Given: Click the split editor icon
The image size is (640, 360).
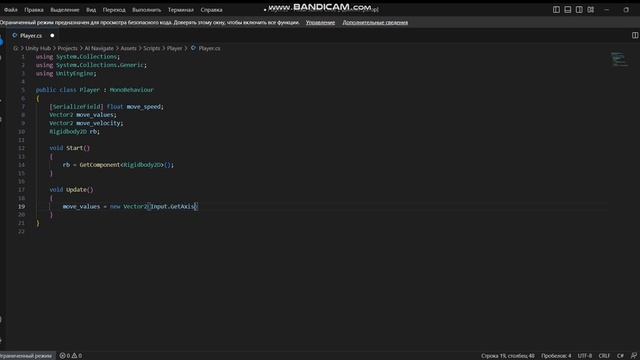Looking at the screenshot, I should click(635, 36).
